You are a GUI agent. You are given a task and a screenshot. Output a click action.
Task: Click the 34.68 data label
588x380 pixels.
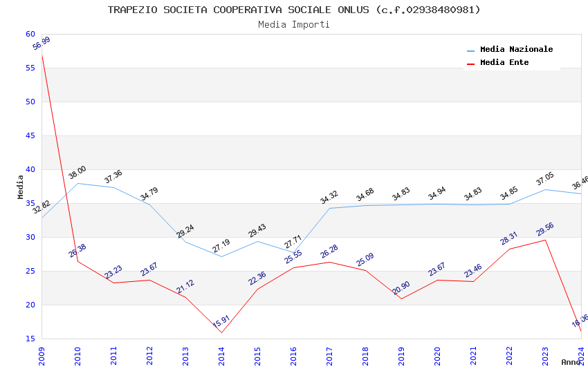[x=365, y=195]
